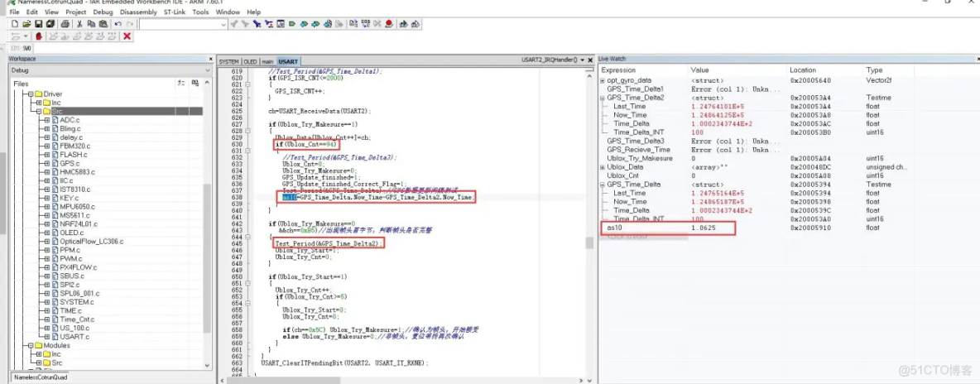980x384 pixels.
Task: Expand opt_gyro_data in Live Watch
Action: 603,80
